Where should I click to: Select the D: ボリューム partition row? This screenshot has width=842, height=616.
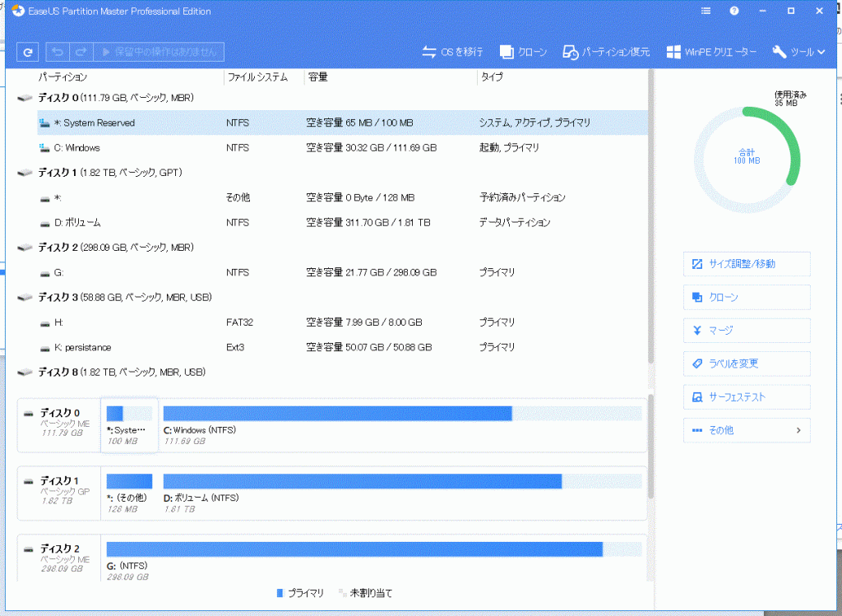pyautogui.click(x=343, y=222)
